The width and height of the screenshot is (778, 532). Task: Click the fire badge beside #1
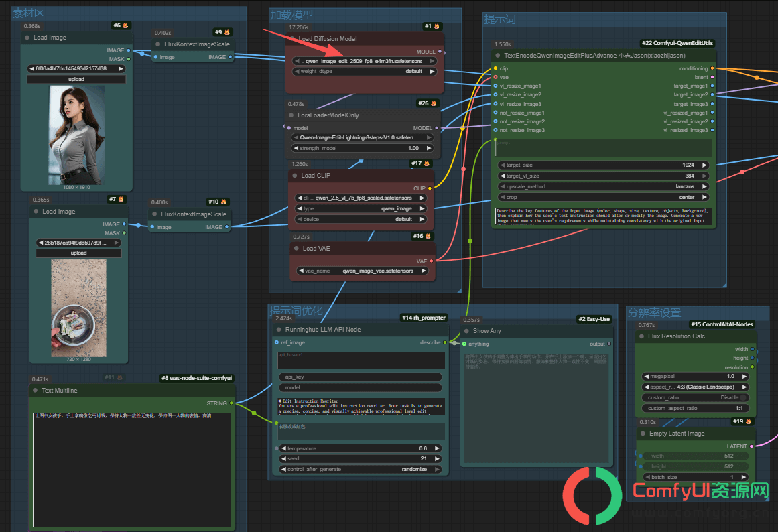click(437, 26)
